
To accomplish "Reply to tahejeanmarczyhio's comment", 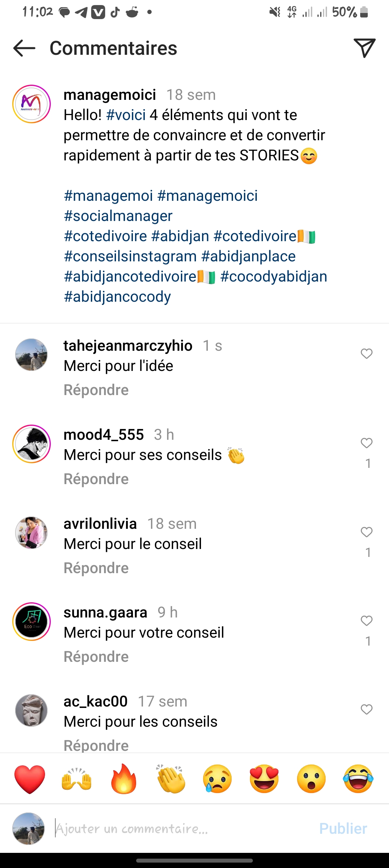I will coord(96,390).
